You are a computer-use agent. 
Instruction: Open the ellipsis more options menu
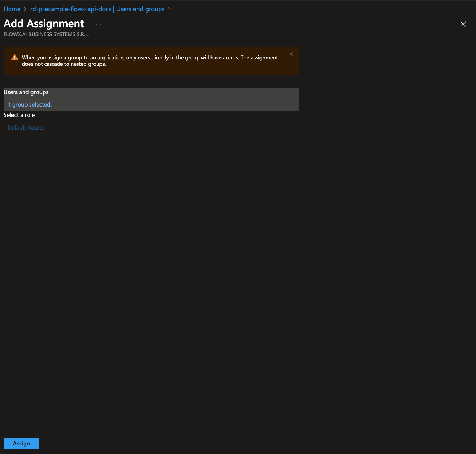click(98, 24)
